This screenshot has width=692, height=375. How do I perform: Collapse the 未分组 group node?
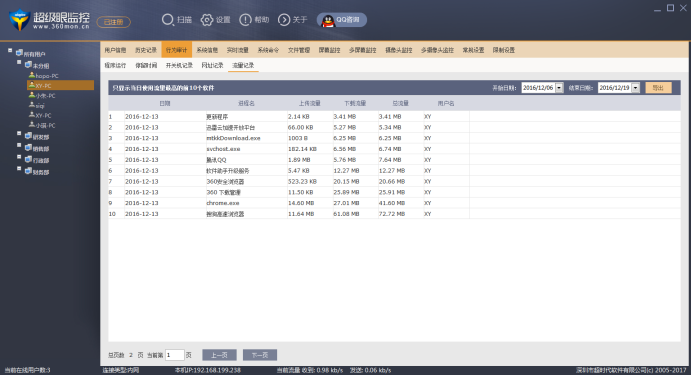19,62
